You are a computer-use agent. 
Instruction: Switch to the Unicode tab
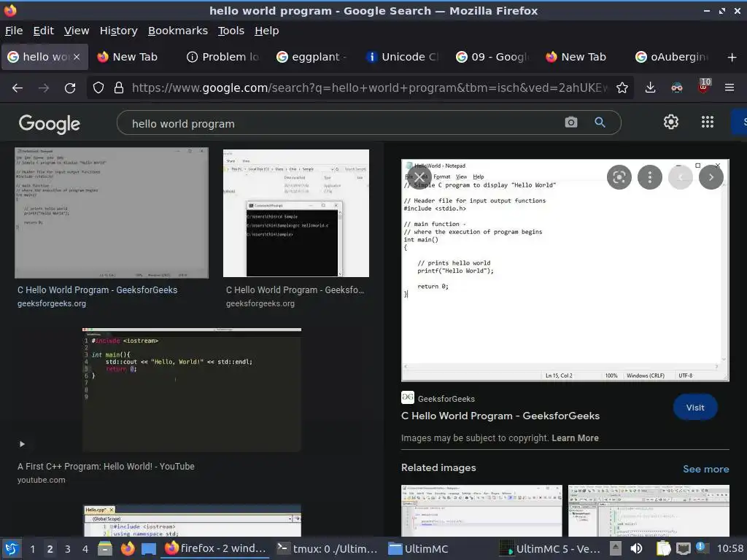pos(403,57)
